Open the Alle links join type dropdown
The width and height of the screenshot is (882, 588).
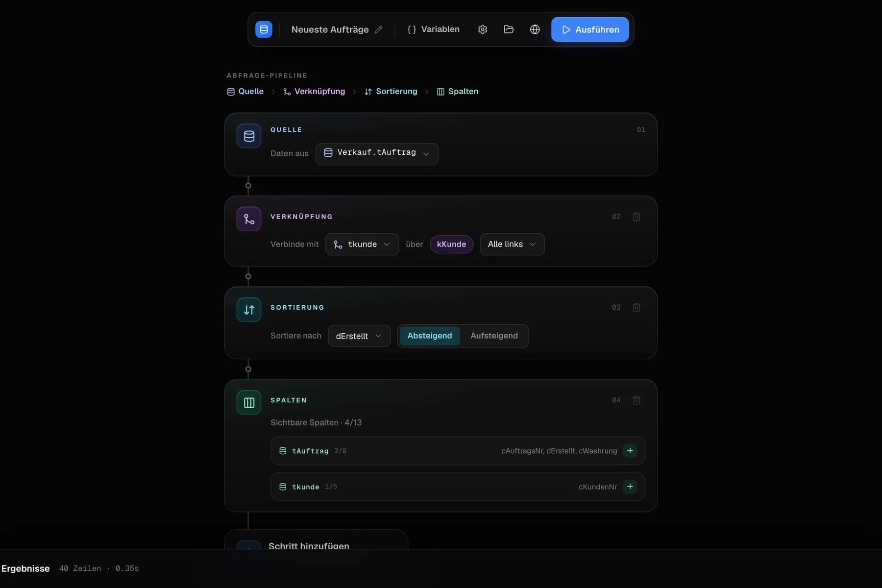point(512,245)
